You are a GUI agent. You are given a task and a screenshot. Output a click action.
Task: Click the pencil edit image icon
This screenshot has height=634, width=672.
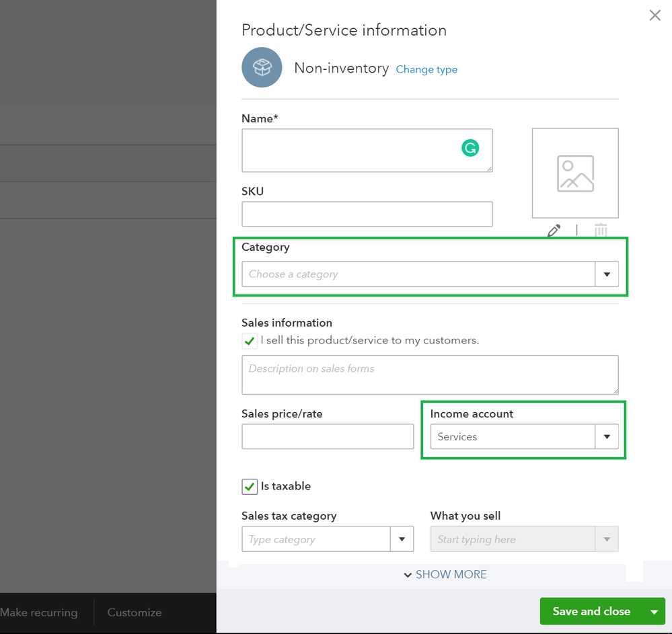[x=554, y=231]
